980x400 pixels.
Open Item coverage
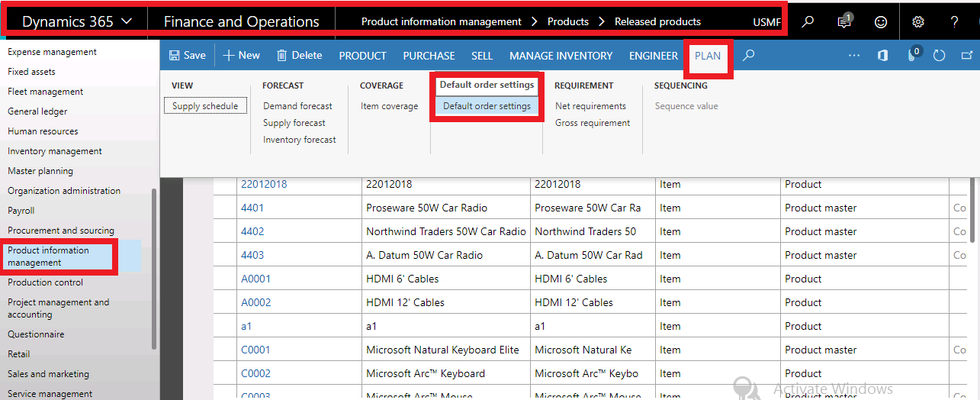click(390, 106)
